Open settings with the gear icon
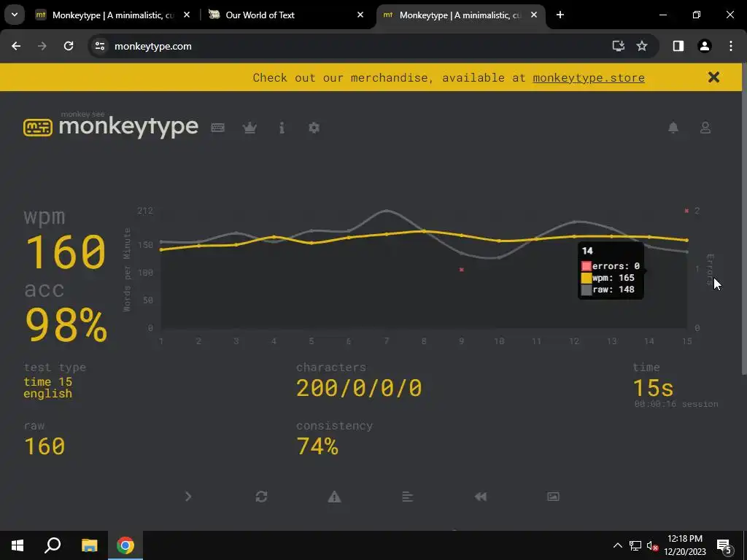Screen dimensions: 747x560 (x=314, y=128)
